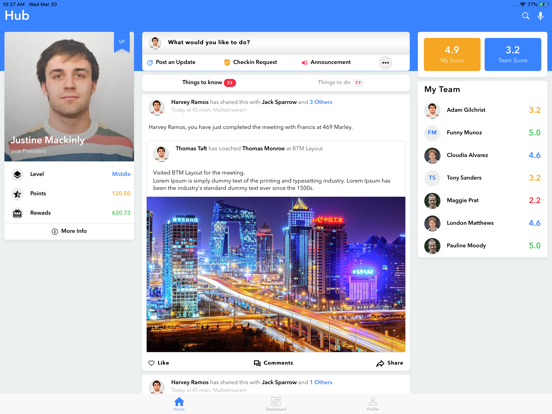This screenshot has width=552, height=414.
Task: Click the Announcement megaphone icon
Action: 305,63
